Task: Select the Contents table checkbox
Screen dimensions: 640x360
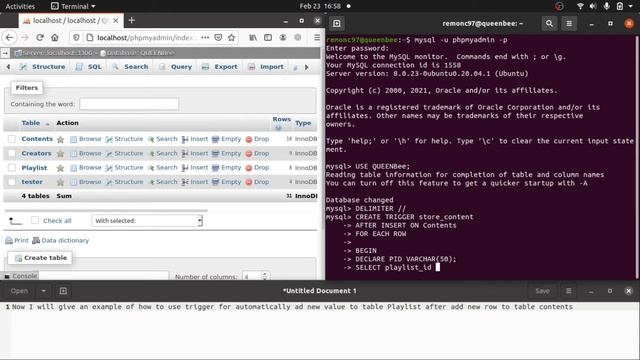Action: tap(12, 139)
